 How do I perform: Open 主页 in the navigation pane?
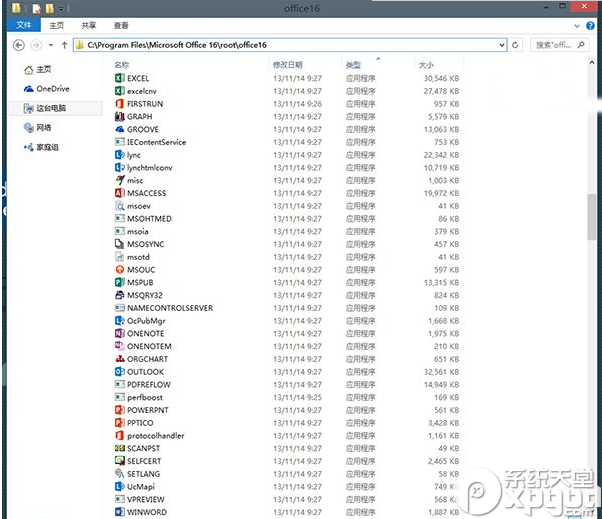(38, 69)
